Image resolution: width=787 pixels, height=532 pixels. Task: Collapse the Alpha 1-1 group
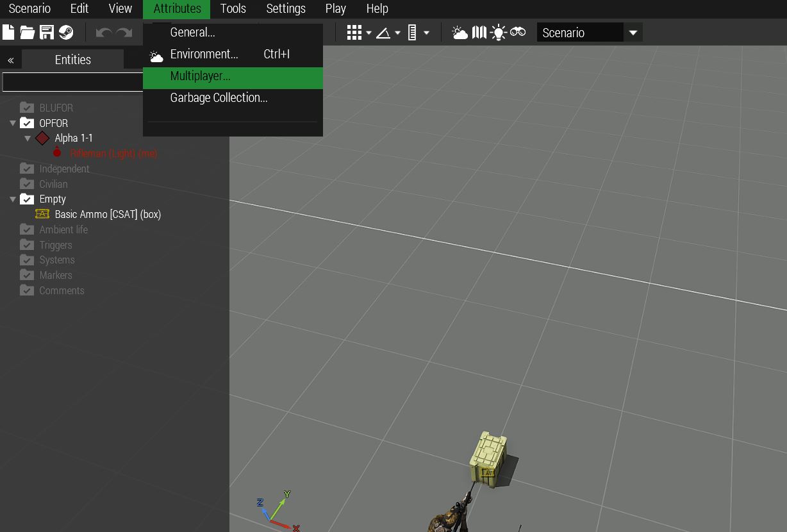[x=28, y=138]
